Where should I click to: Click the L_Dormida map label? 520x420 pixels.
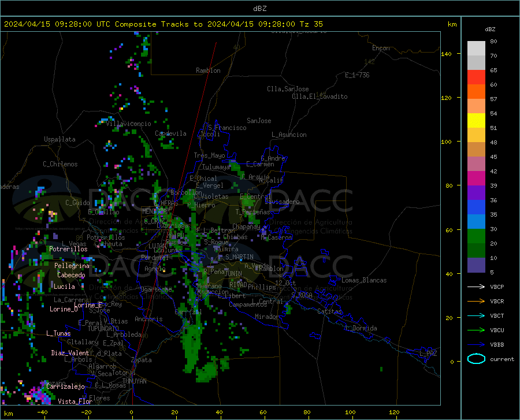point(360,329)
